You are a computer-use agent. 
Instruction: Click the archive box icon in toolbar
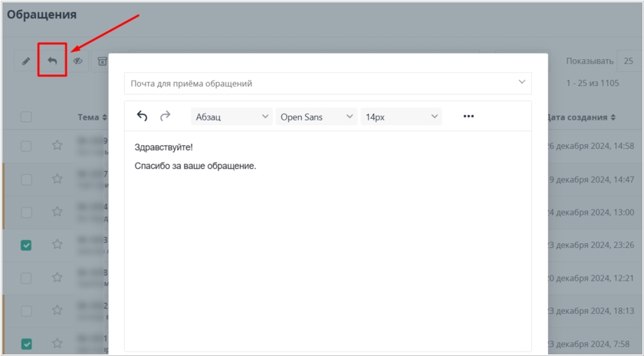click(101, 61)
